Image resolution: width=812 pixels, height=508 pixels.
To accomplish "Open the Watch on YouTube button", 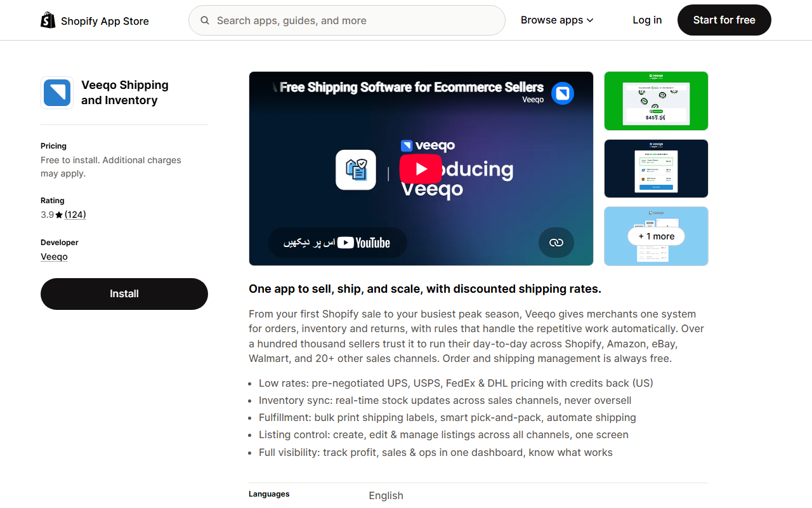I will 337,243.
